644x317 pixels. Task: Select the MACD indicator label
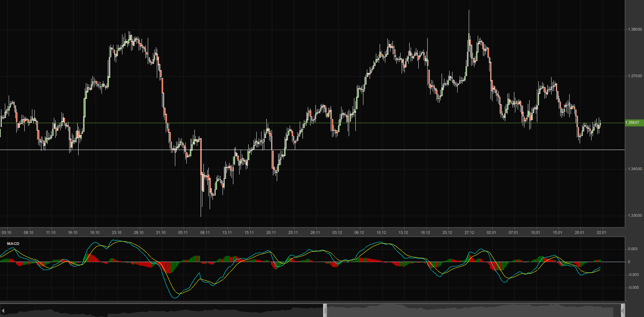tap(13, 244)
